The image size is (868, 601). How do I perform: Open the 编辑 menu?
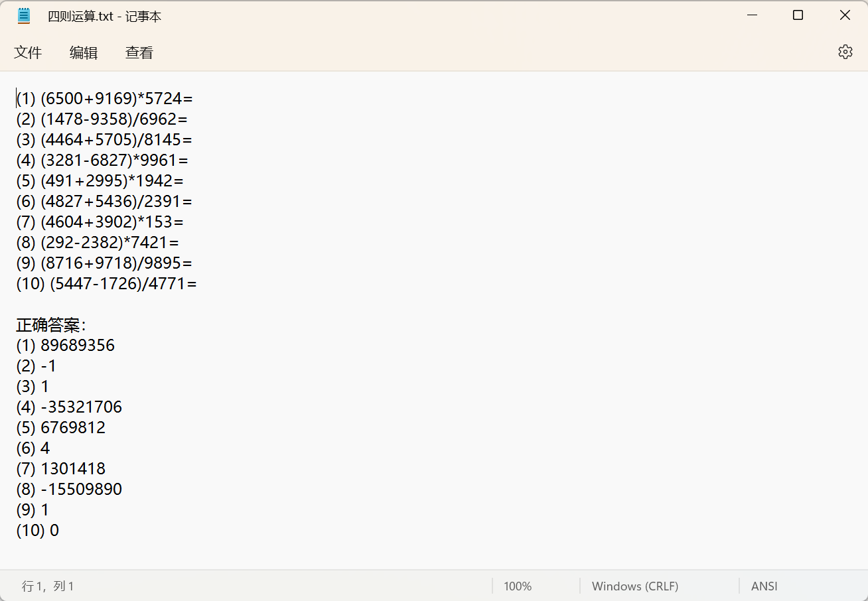coord(84,52)
